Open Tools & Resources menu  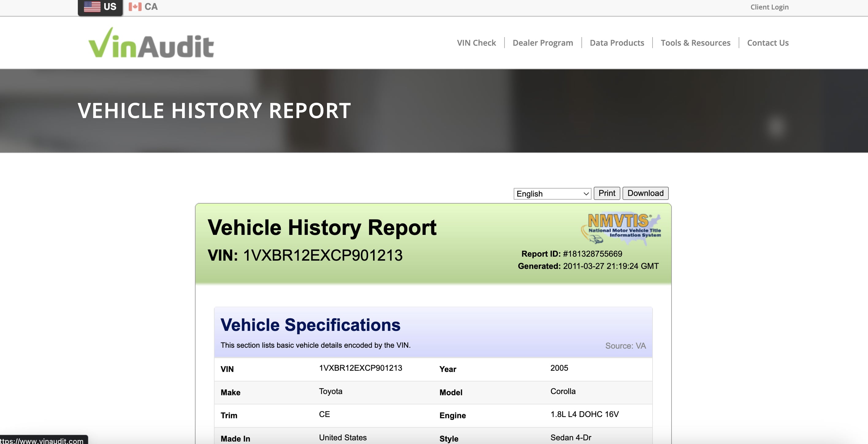tap(695, 43)
